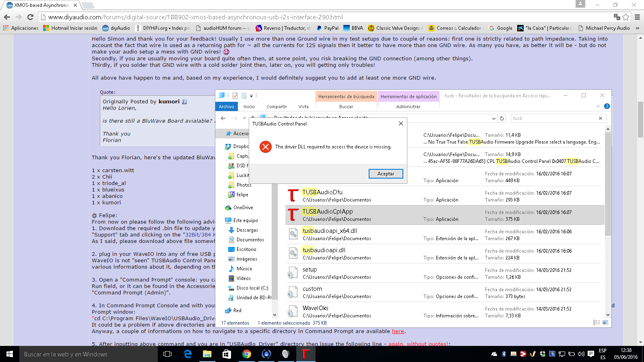Expand the Explorer address bar history dropdown
Screen dimensions: 644x362
click(494, 118)
